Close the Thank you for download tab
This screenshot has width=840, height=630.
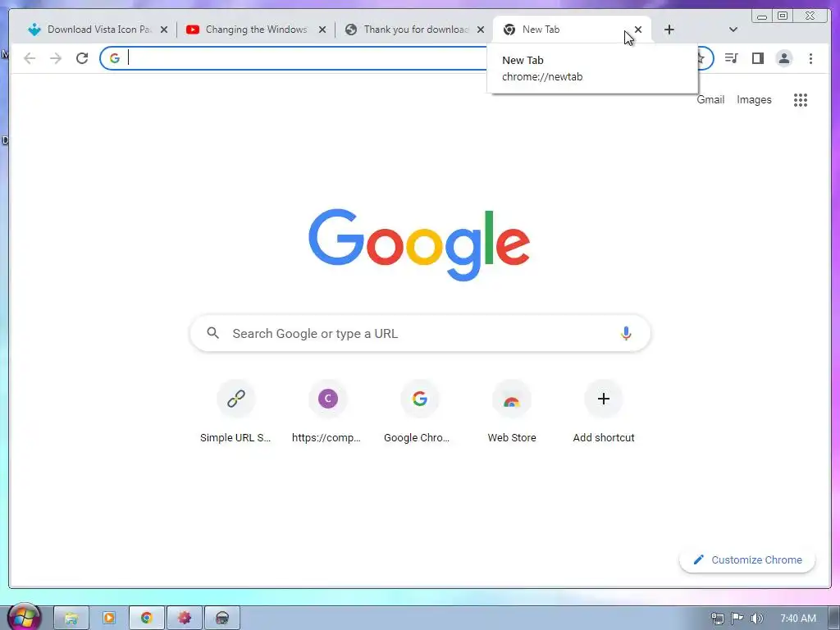(481, 30)
